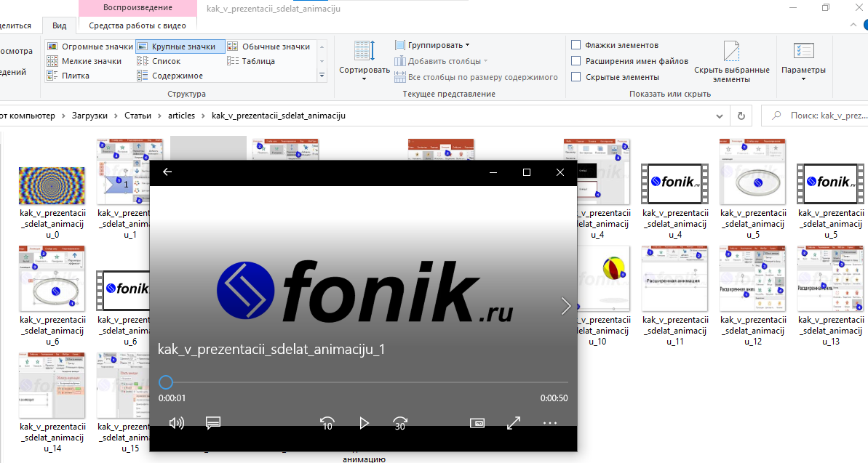Open Средства работы с видео tab
Screen dimensions: 868x463
(138, 25)
